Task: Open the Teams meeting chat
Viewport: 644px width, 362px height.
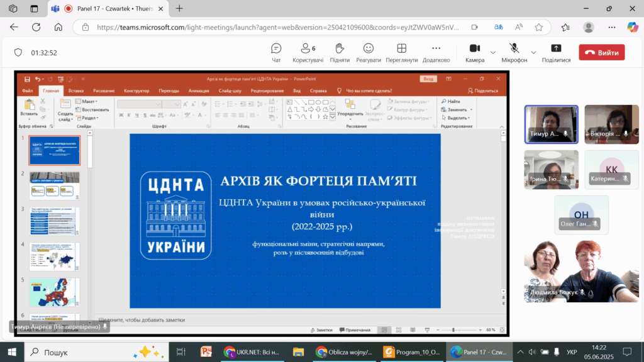Action: [276, 53]
